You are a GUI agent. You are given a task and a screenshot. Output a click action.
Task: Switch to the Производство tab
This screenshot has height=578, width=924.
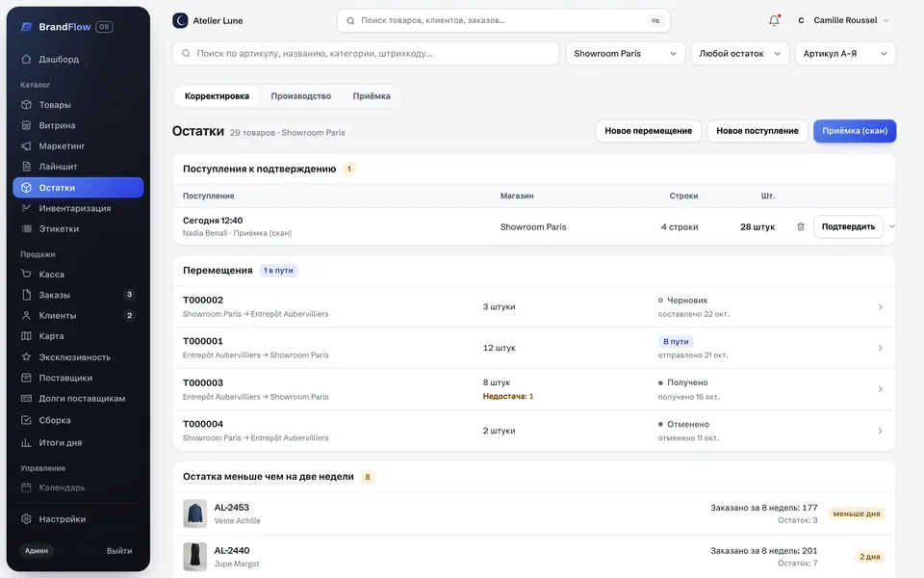300,96
